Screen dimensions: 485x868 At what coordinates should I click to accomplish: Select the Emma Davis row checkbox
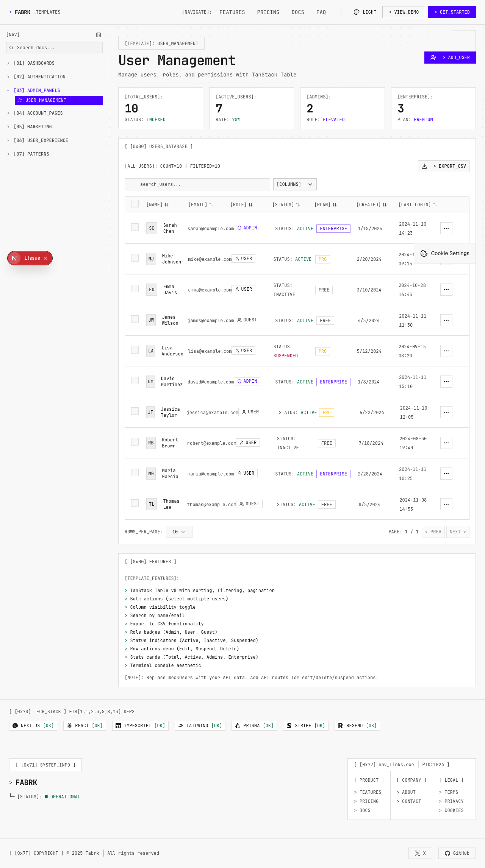135,288
